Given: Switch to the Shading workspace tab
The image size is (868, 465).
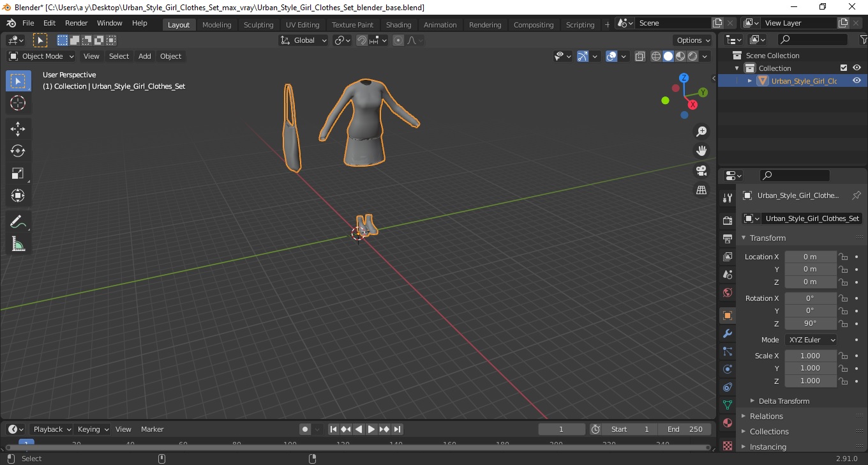Looking at the screenshot, I should [x=398, y=25].
